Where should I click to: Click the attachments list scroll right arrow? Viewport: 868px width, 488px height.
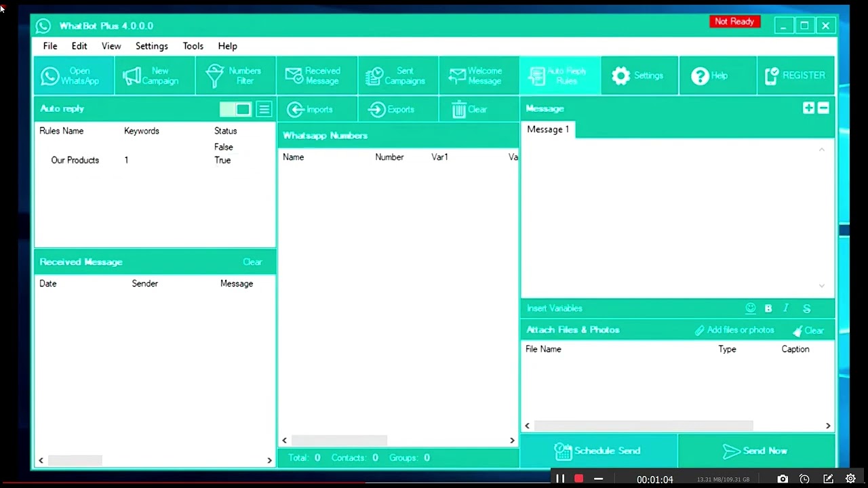828,426
